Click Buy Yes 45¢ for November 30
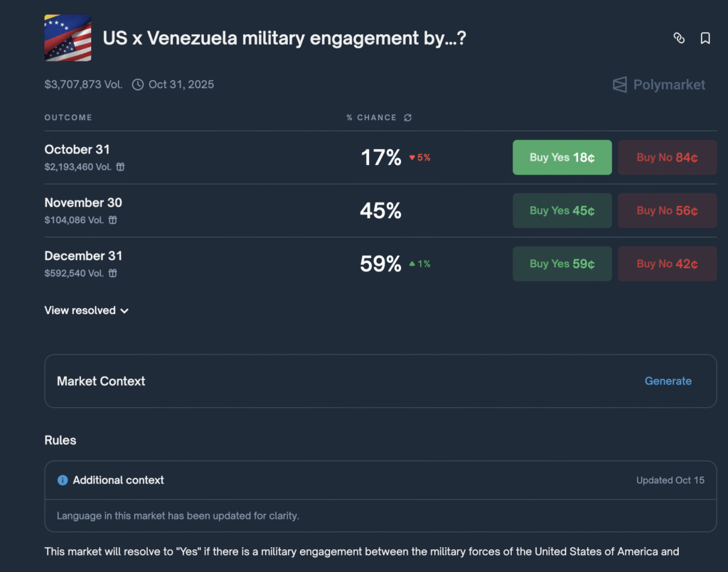This screenshot has width=728, height=572. point(562,211)
